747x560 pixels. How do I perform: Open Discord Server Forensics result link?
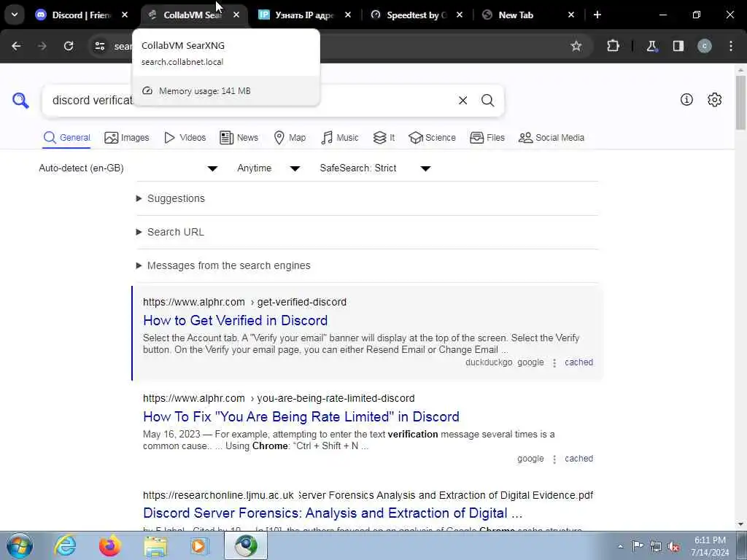pos(333,513)
